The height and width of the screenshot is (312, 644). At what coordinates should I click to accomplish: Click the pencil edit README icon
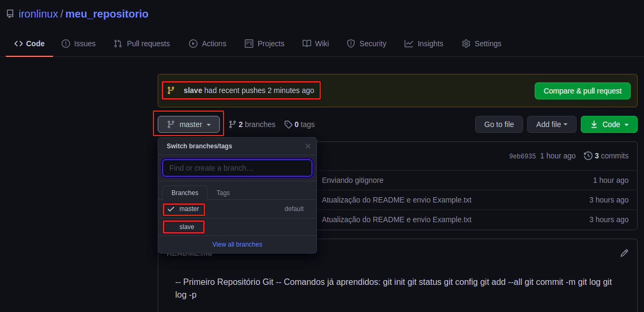point(624,253)
